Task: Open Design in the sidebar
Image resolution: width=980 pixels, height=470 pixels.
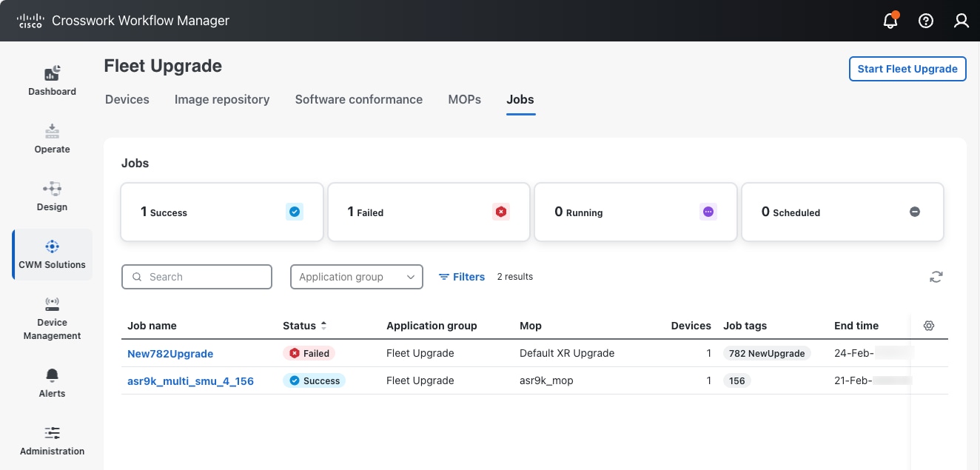Action: pyautogui.click(x=52, y=197)
